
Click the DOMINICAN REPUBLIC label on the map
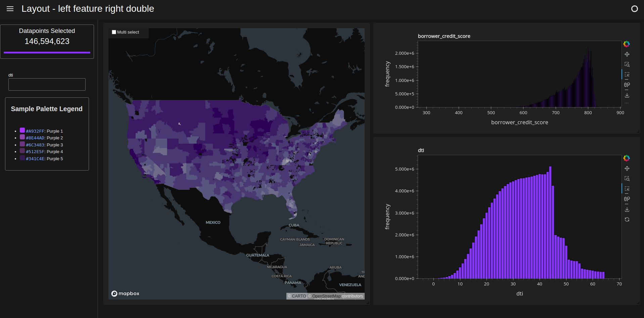click(334, 241)
